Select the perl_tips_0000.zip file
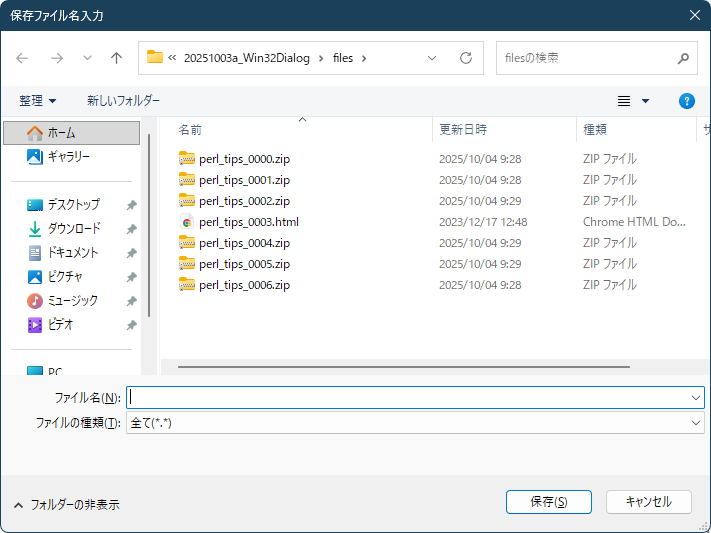The height and width of the screenshot is (533, 711). coord(244,159)
